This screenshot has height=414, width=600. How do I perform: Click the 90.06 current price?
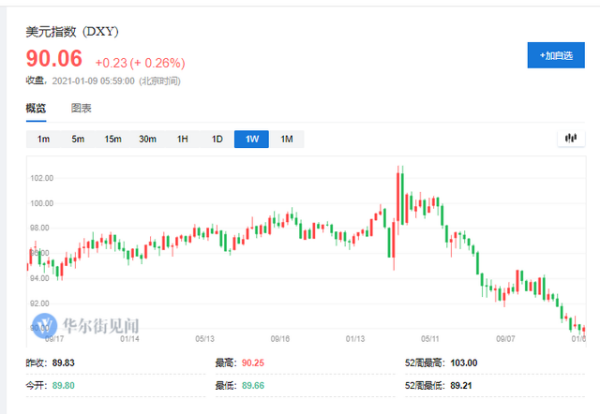point(54,59)
